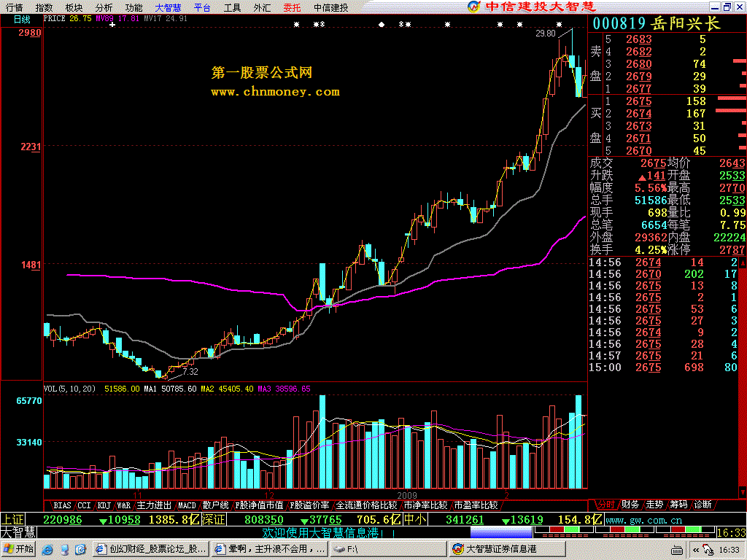Click the last star info marker above the chart

pos(559,24)
